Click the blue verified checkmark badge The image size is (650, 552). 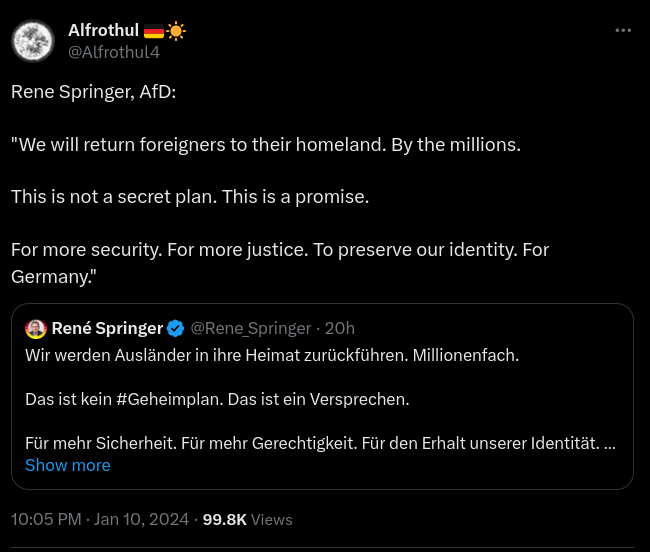click(175, 328)
